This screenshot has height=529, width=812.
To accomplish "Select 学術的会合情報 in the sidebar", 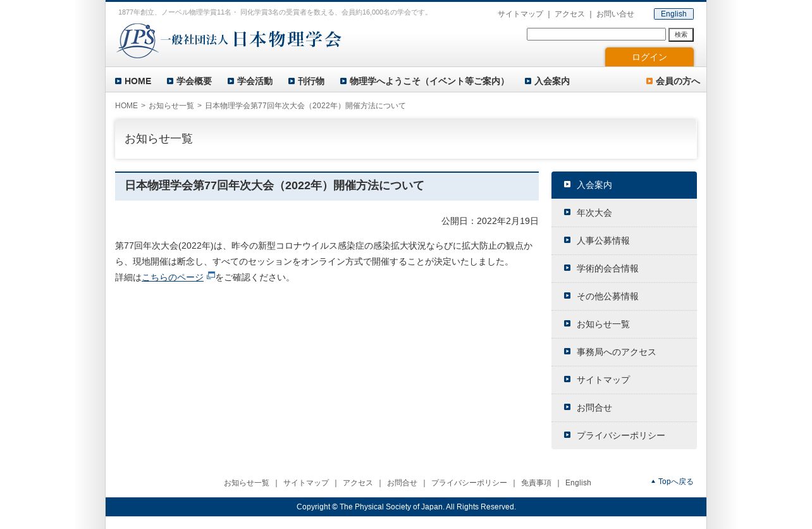I will pyautogui.click(x=624, y=268).
